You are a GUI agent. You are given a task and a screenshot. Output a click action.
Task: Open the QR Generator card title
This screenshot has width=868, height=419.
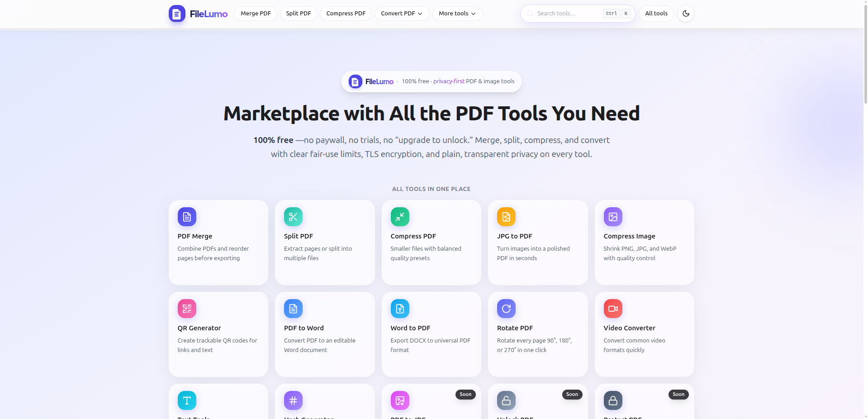point(199,328)
